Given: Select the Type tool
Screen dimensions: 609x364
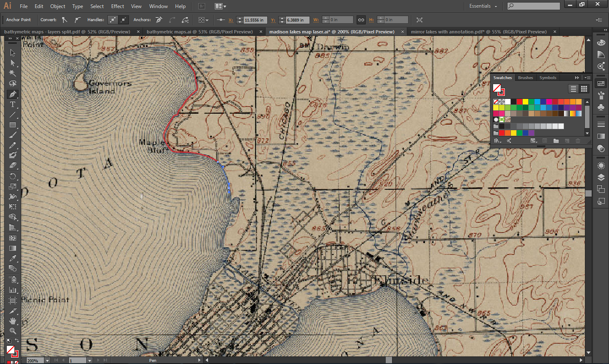Looking at the screenshot, I should pyautogui.click(x=13, y=104).
